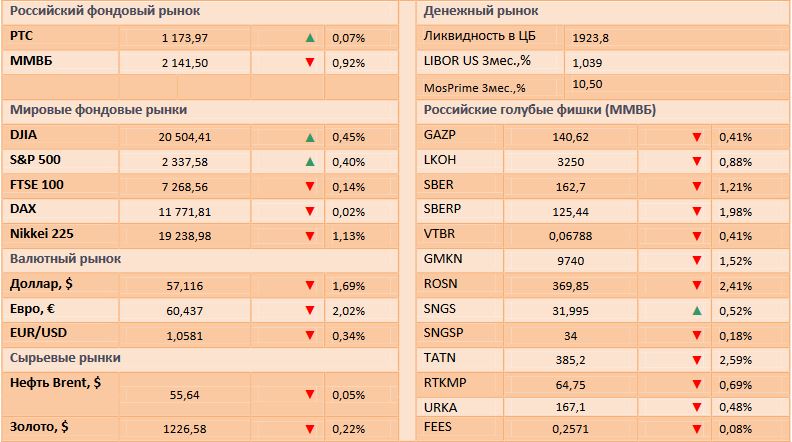Click the green up arrow for SNGS

coord(696,311)
